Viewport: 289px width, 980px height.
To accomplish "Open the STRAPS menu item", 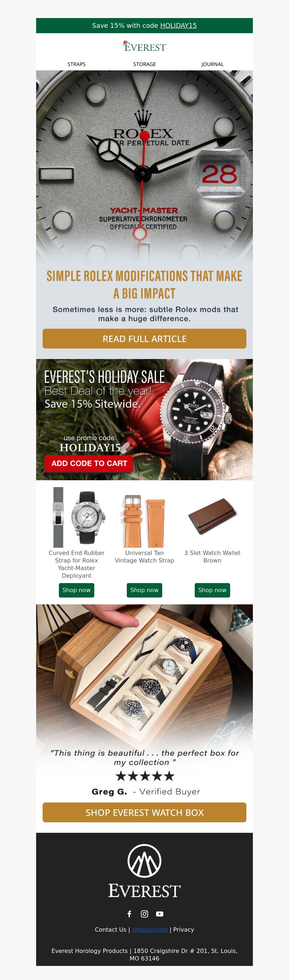I will coord(77,64).
